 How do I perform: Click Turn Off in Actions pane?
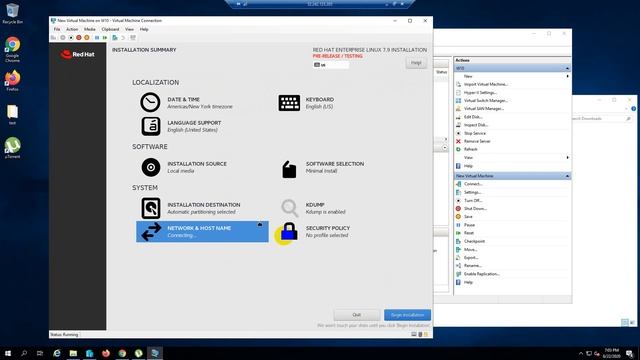pos(473,200)
